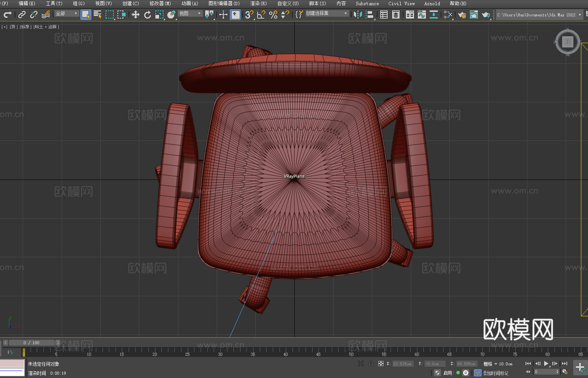Click the Mirror tool icon
The image size is (588, 378).
pyautogui.click(x=358, y=14)
